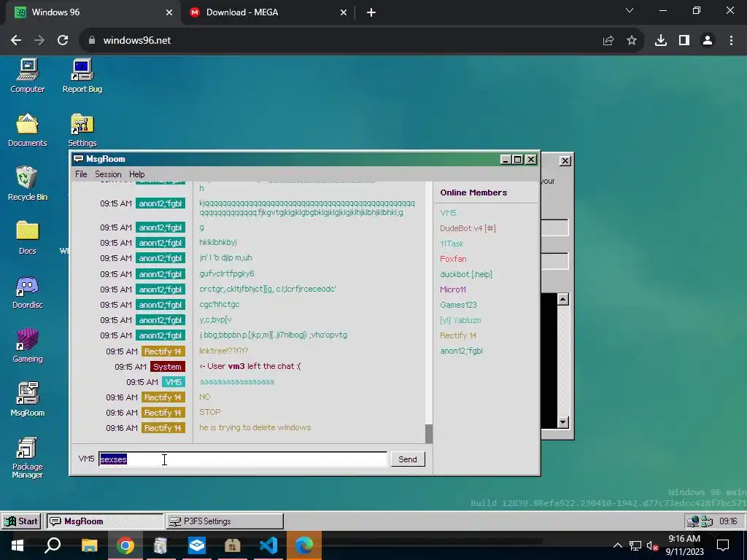
Task: Close the Download - MEGA tab
Action: pyautogui.click(x=344, y=12)
